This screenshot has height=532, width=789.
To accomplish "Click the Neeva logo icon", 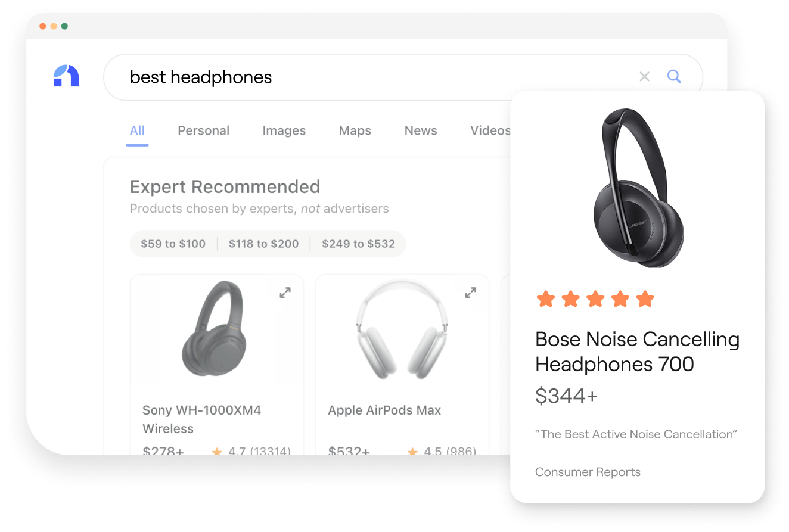I will click(x=66, y=76).
